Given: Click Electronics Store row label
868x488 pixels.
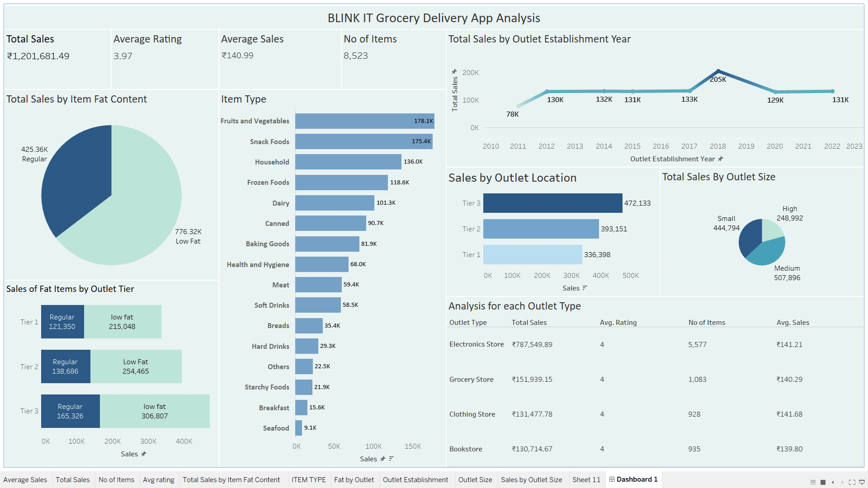Looking at the screenshot, I should click(476, 344).
